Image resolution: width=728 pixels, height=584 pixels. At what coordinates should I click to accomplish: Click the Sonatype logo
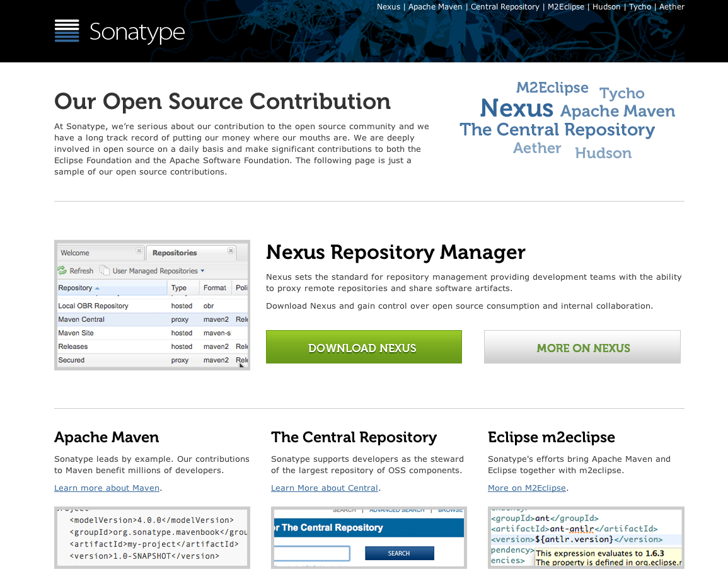[120, 31]
